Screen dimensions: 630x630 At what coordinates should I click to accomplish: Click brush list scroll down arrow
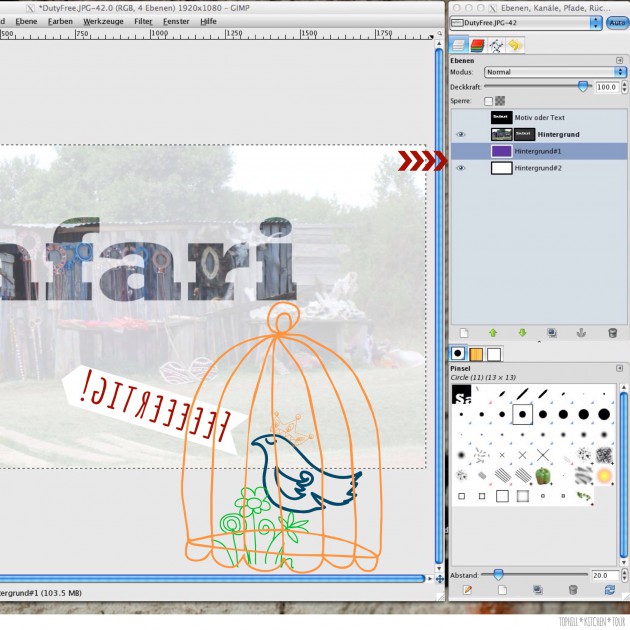624,562
